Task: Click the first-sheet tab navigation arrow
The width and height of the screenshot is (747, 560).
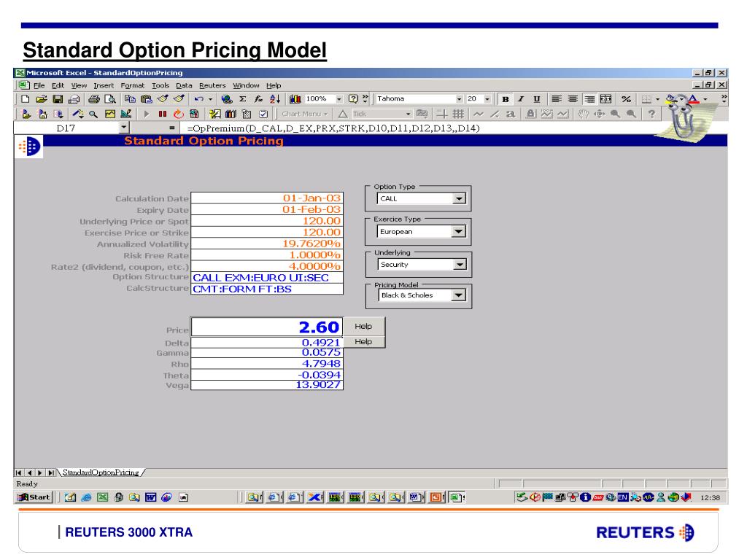Action: pyautogui.click(x=18, y=472)
